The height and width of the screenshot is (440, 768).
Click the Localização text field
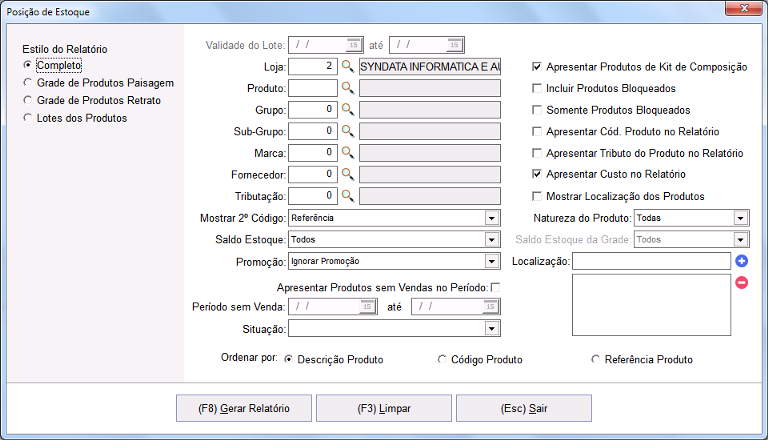click(x=651, y=261)
